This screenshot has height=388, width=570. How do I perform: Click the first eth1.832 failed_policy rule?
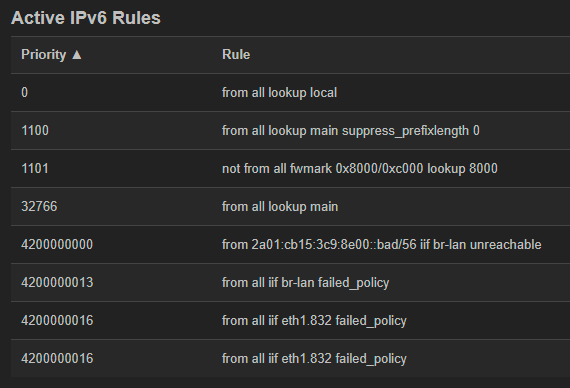click(x=314, y=321)
